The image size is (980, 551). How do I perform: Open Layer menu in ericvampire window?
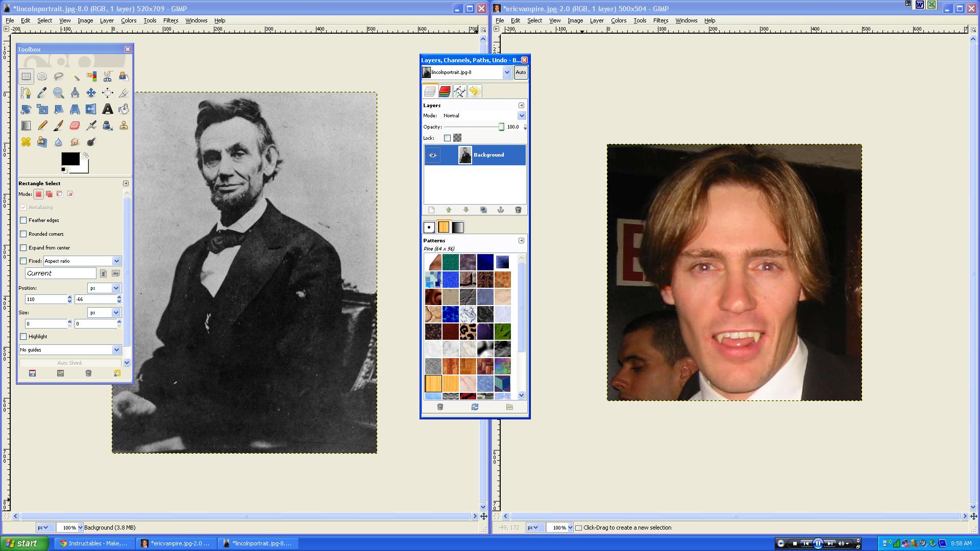click(x=597, y=20)
